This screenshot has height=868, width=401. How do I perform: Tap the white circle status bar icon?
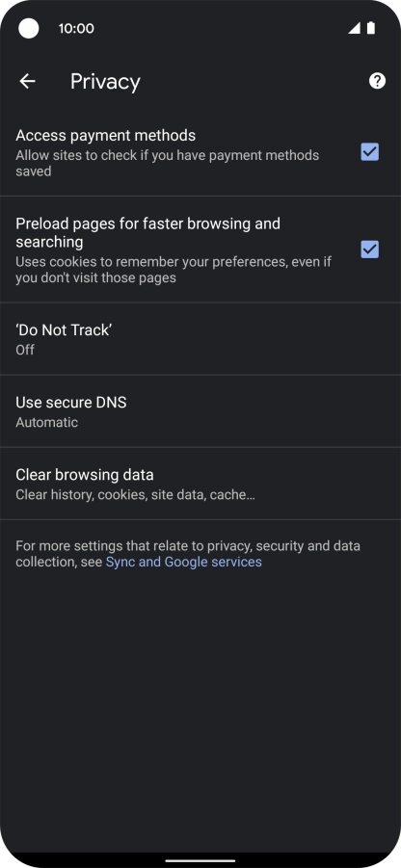pyautogui.click(x=29, y=28)
